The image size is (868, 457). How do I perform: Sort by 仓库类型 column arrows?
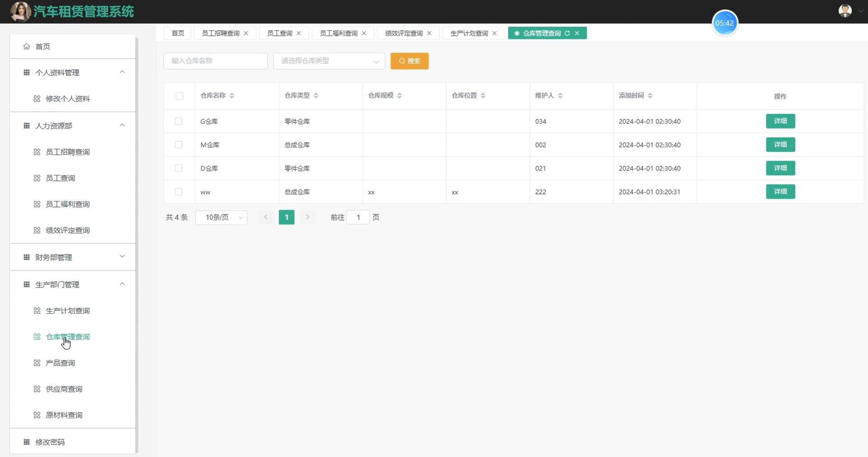(x=316, y=95)
